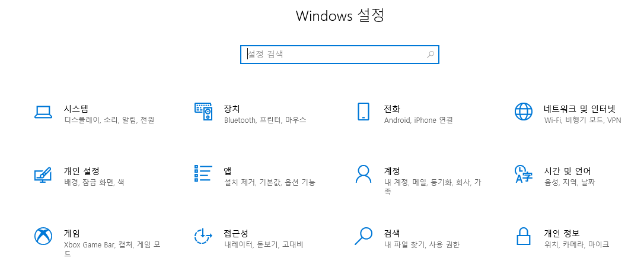Open the 계정 settings title

tap(392, 171)
